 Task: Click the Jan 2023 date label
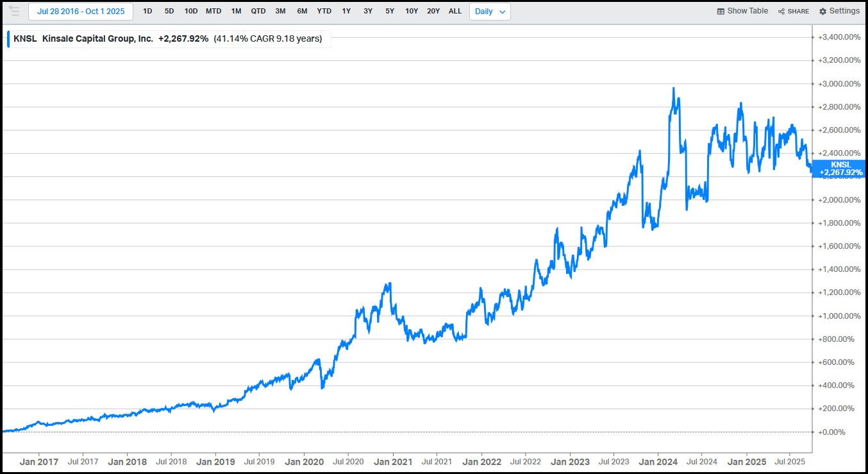point(570,462)
